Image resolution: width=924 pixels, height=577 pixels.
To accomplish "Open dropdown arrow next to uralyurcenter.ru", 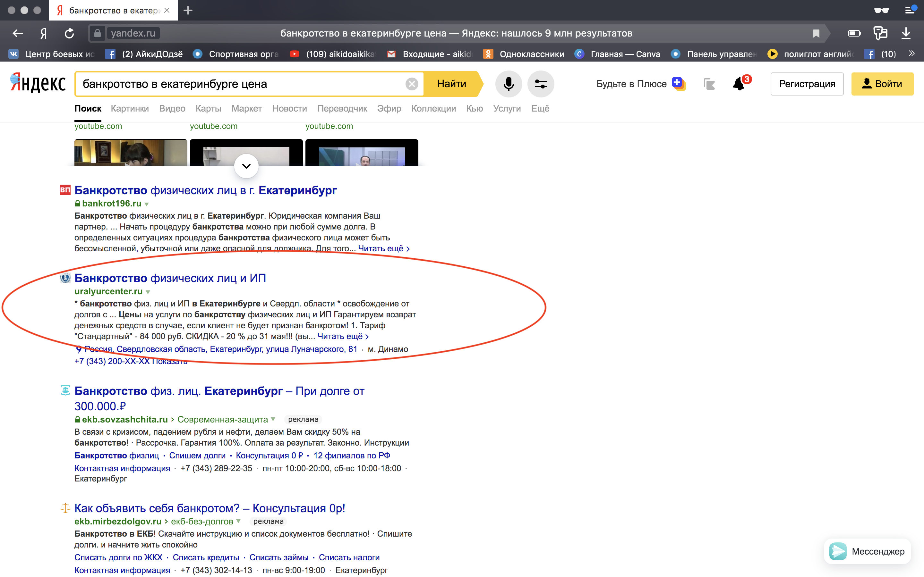I will 148,292.
